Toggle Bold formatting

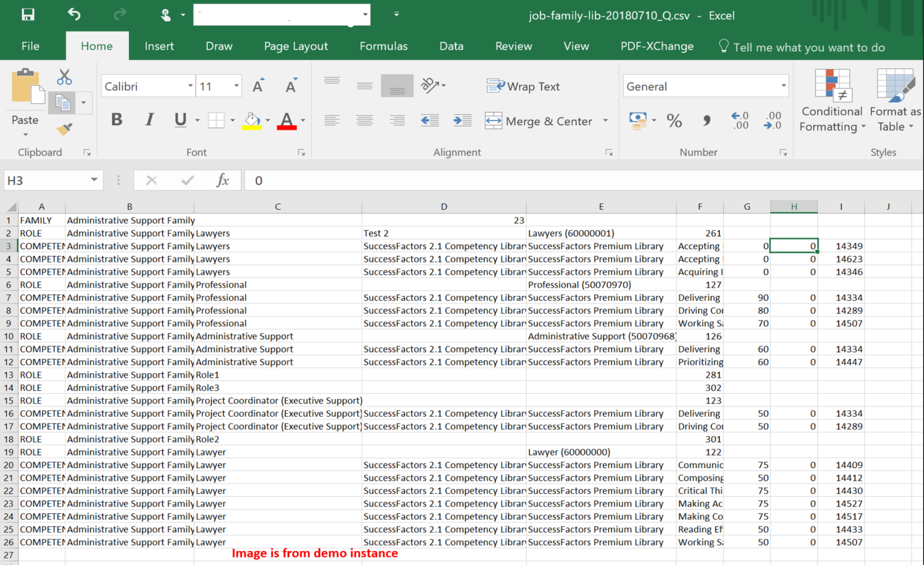[116, 120]
